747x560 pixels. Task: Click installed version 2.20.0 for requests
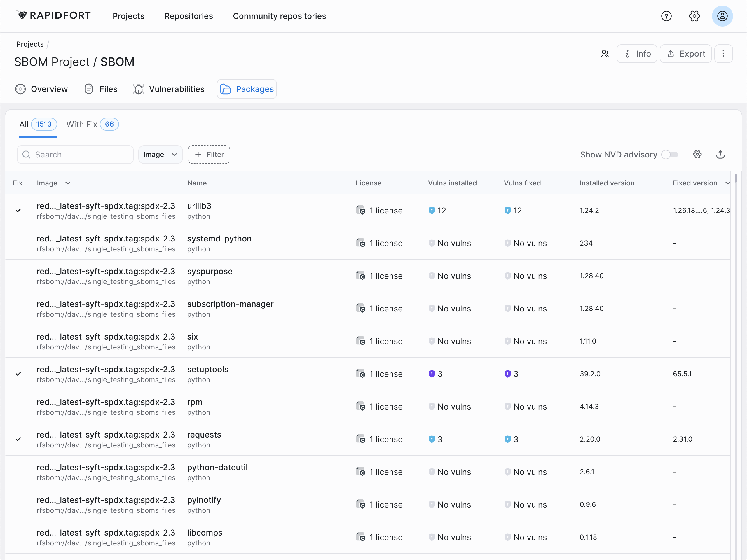pos(590,439)
